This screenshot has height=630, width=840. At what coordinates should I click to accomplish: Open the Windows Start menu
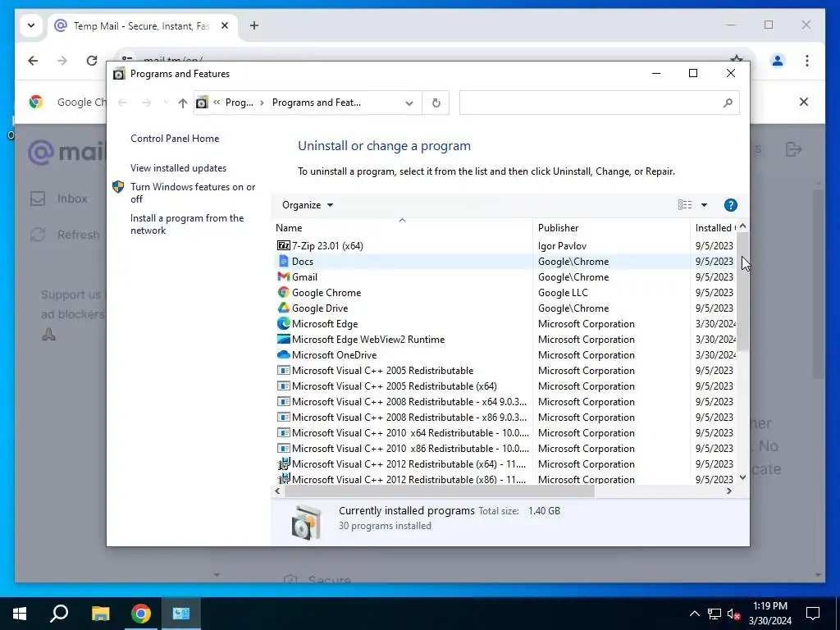(20, 614)
